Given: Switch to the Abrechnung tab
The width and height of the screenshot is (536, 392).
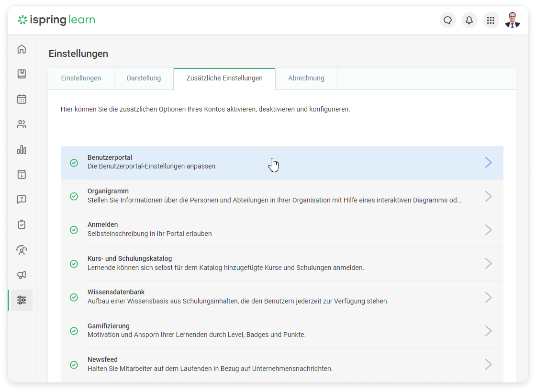Looking at the screenshot, I should (306, 78).
